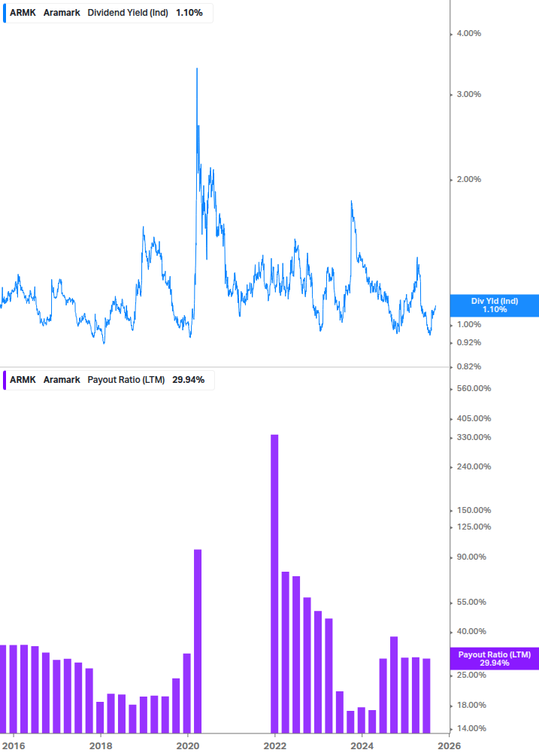Viewport: 539px width, 756px height.
Task: Click the ARMK Payout Ratio legend label
Action: (x=109, y=380)
